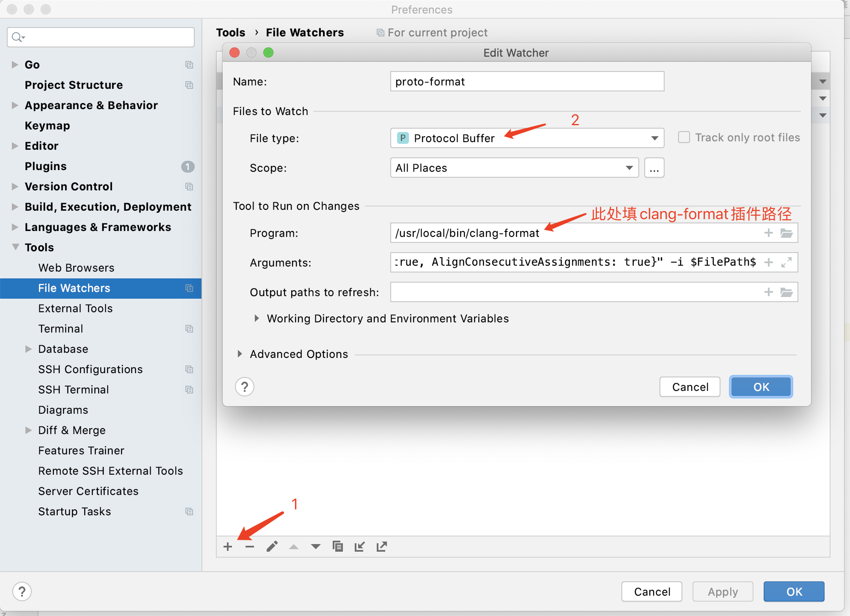Click project-level icon beside Version Control
The image size is (850, 616).
click(189, 187)
